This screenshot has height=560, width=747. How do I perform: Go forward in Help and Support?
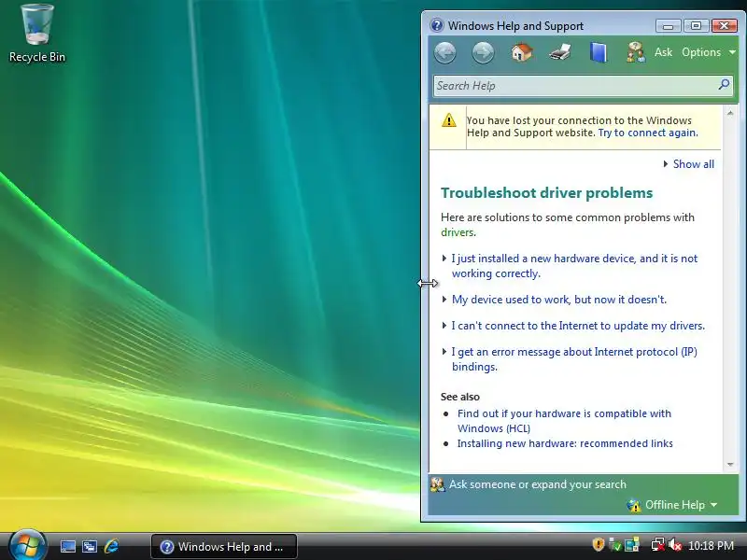point(483,52)
